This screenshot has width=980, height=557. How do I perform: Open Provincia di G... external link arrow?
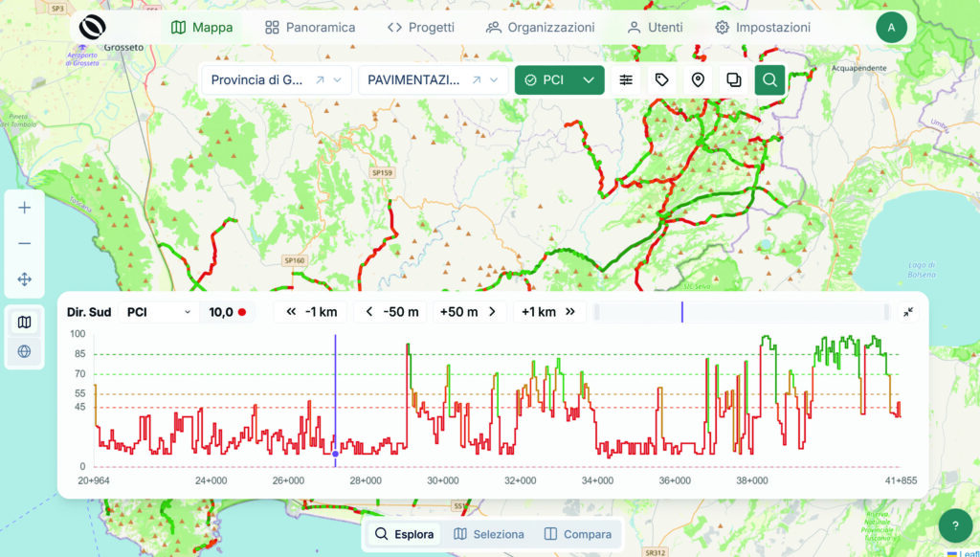click(x=320, y=80)
